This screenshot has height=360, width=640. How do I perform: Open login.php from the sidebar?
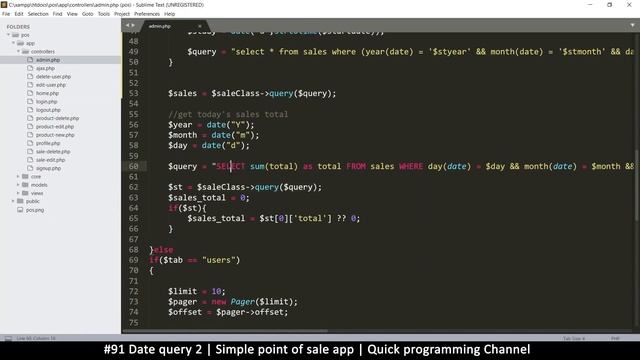click(x=46, y=102)
